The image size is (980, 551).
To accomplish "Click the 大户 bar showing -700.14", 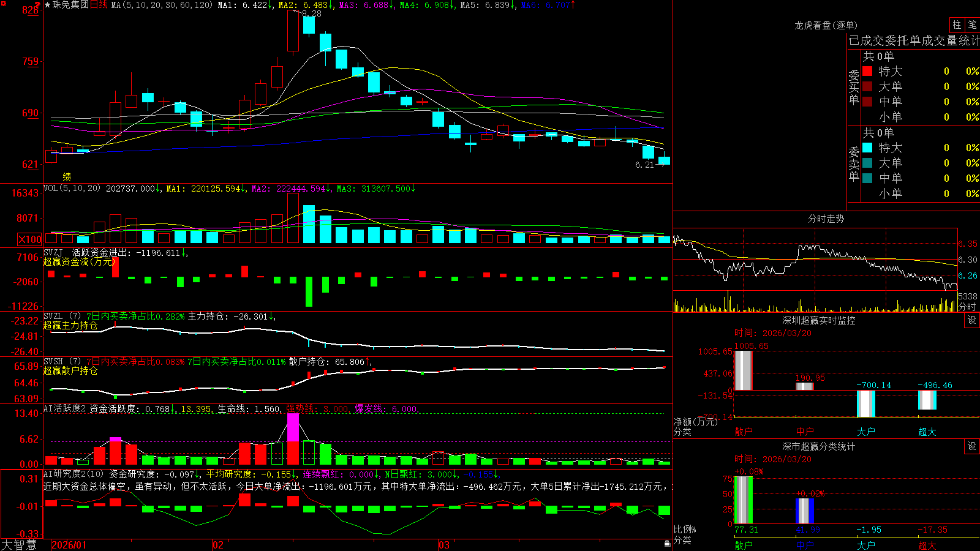I will (x=866, y=403).
